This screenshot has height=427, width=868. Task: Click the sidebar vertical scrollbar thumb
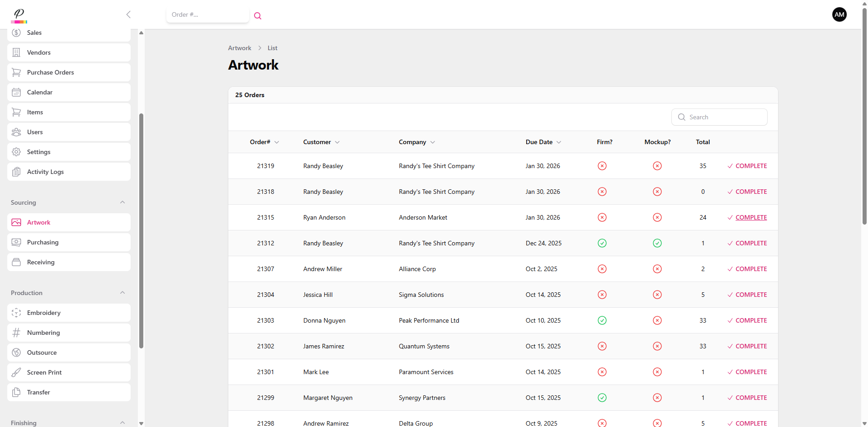[x=141, y=230]
